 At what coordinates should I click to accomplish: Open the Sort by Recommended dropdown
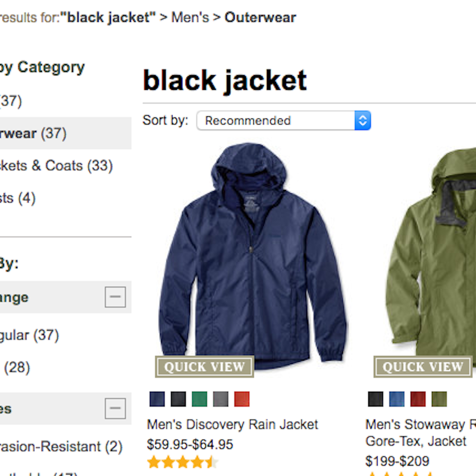284,120
